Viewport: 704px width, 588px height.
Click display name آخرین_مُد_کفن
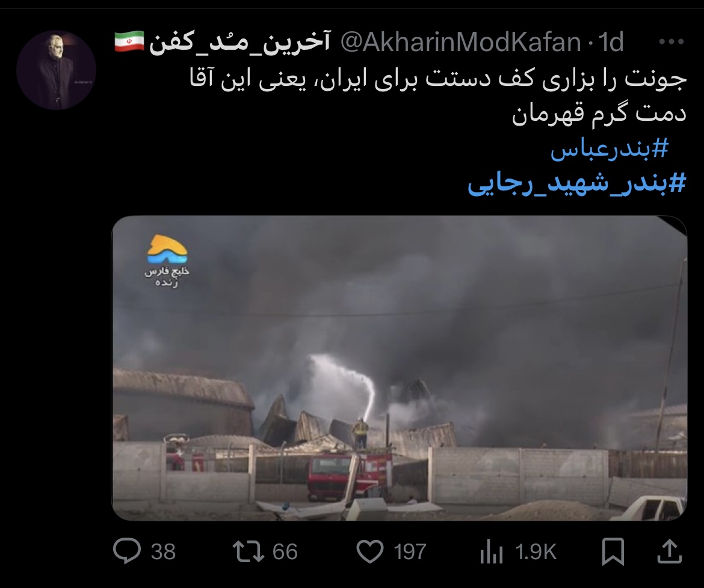pyautogui.click(x=239, y=42)
